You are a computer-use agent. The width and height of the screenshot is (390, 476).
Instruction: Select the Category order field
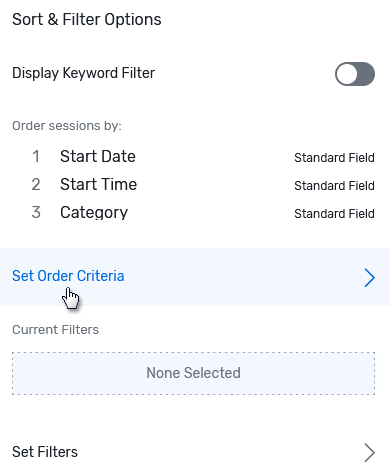(94, 213)
